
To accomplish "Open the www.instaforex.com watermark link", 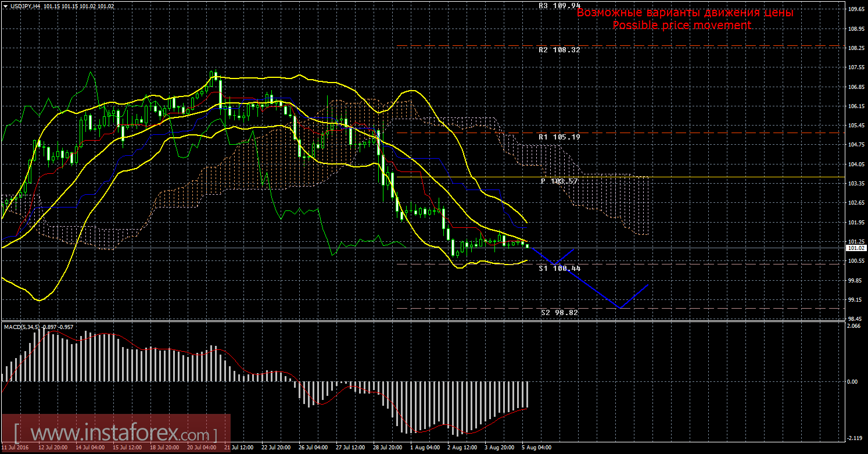I will (x=115, y=434).
